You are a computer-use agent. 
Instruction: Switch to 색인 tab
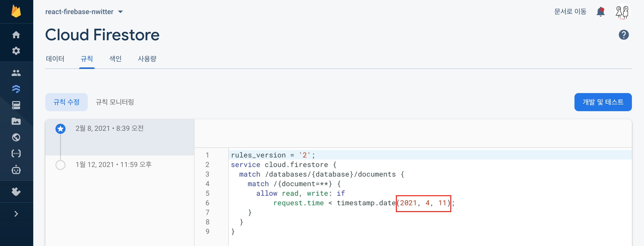116,59
